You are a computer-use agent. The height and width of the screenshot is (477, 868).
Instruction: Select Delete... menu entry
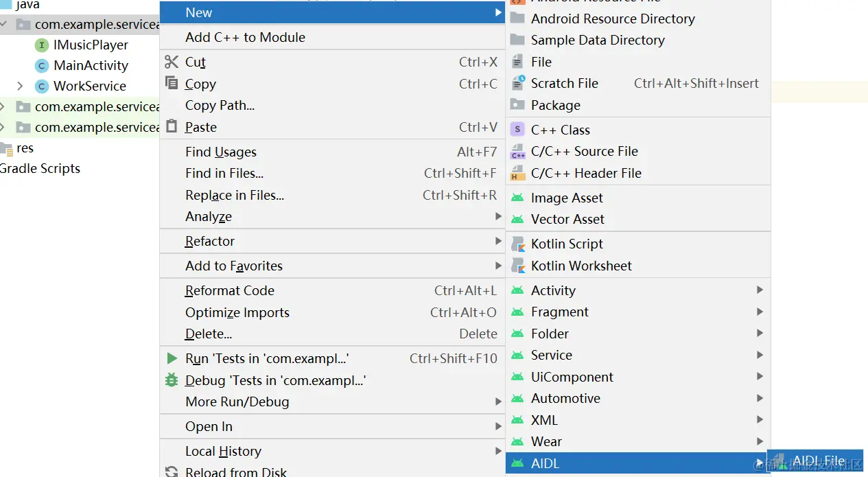click(x=332, y=334)
